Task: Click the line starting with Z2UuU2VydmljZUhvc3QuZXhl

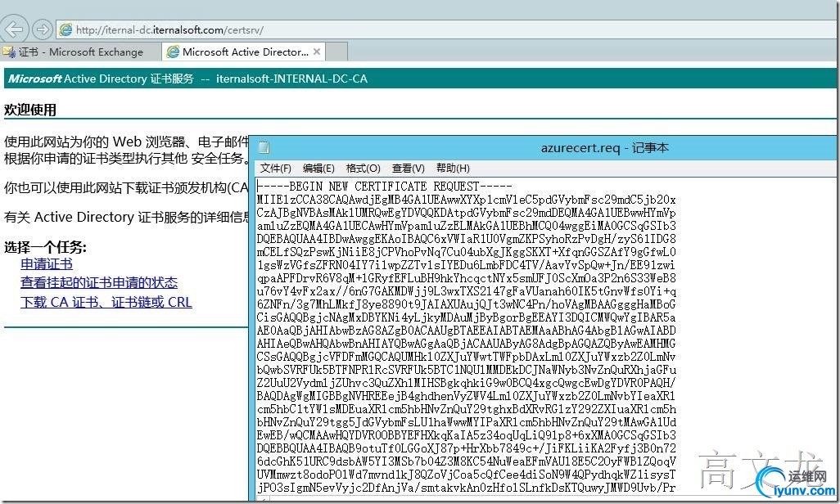Action: point(466,382)
